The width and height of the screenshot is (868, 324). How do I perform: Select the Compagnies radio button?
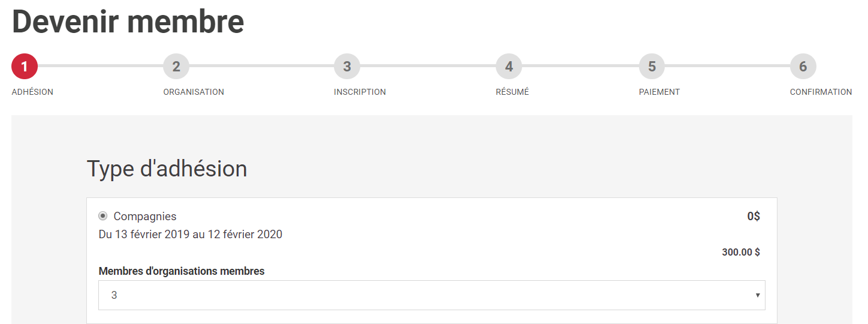[x=103, y=216]
